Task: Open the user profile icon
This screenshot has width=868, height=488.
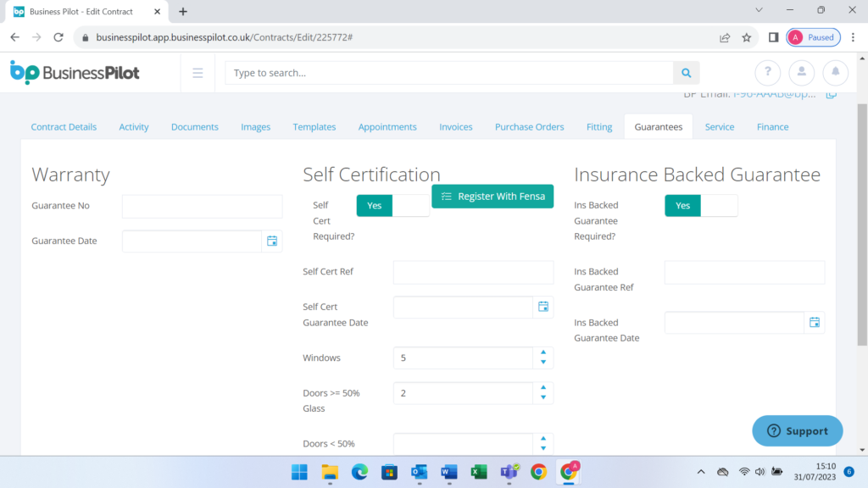Action: pos(802,73)
